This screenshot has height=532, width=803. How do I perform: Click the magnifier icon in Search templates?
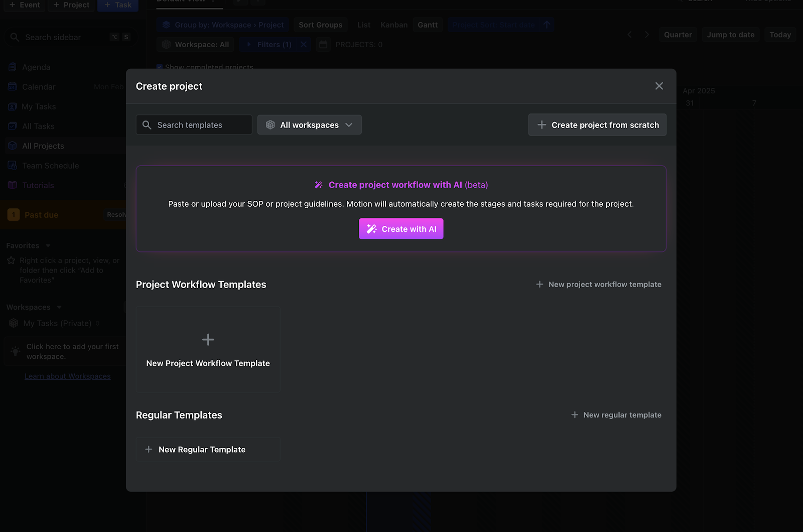click(147, 125)
